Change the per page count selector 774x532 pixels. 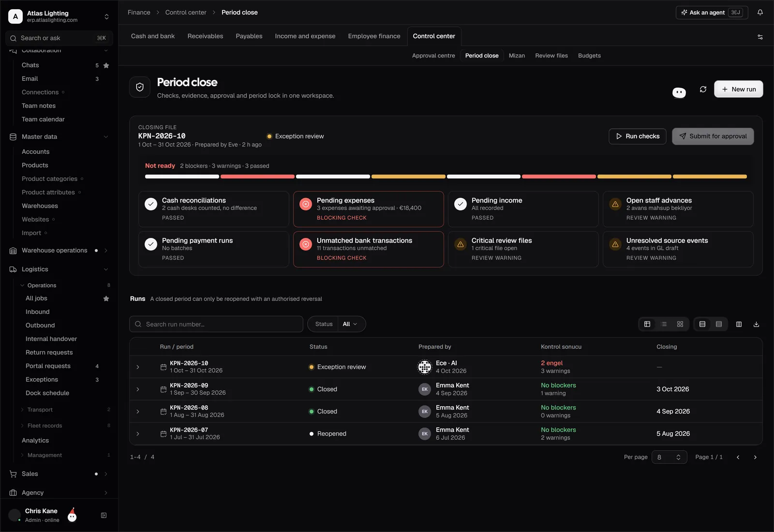pyautogui.click(x=670, y=457)
